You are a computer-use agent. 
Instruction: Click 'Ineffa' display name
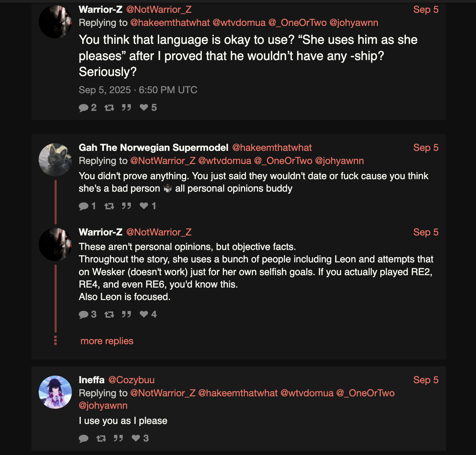coord(92,380)
